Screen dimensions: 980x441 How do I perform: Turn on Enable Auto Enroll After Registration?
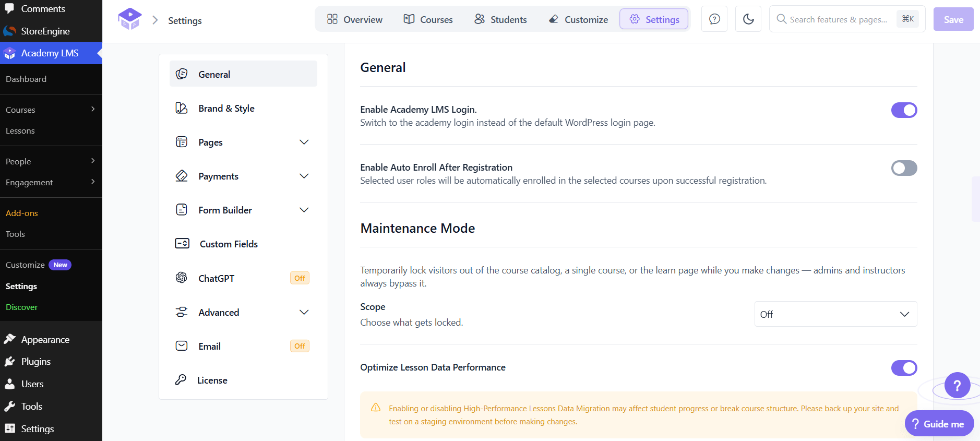click(x=904, y=168)
